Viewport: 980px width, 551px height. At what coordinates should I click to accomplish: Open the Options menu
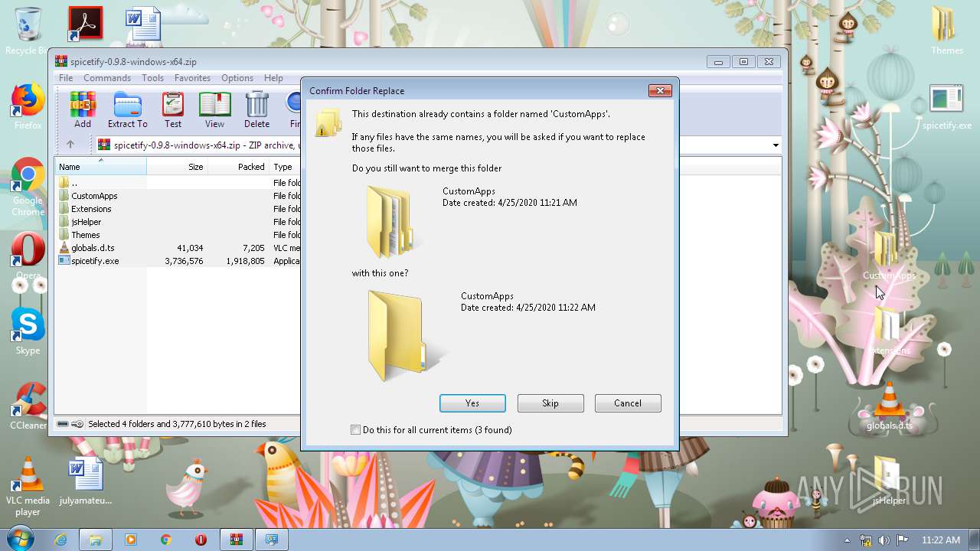[x=237, y=78]
